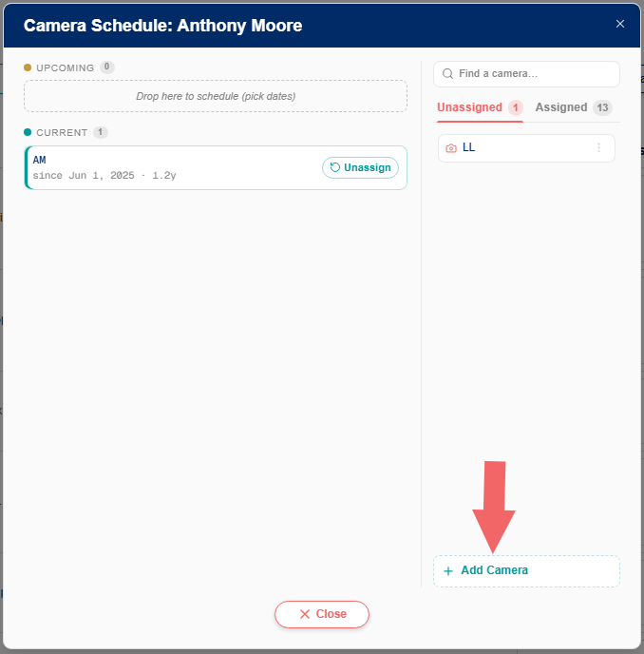Focus the Find a camera search field
This screenshot has width=644, height=654.
point(526,74)
